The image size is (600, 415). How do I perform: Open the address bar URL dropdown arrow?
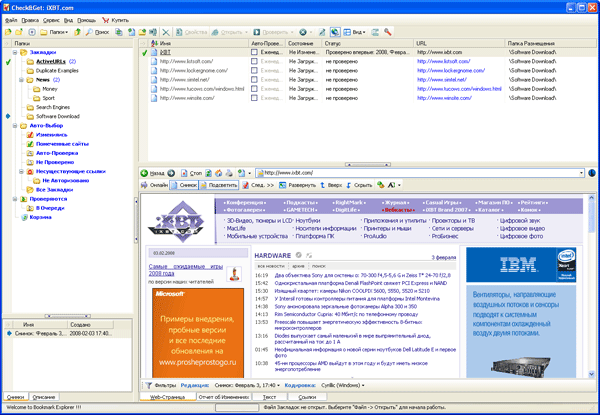pyautogui.click(x=581, y=173)
